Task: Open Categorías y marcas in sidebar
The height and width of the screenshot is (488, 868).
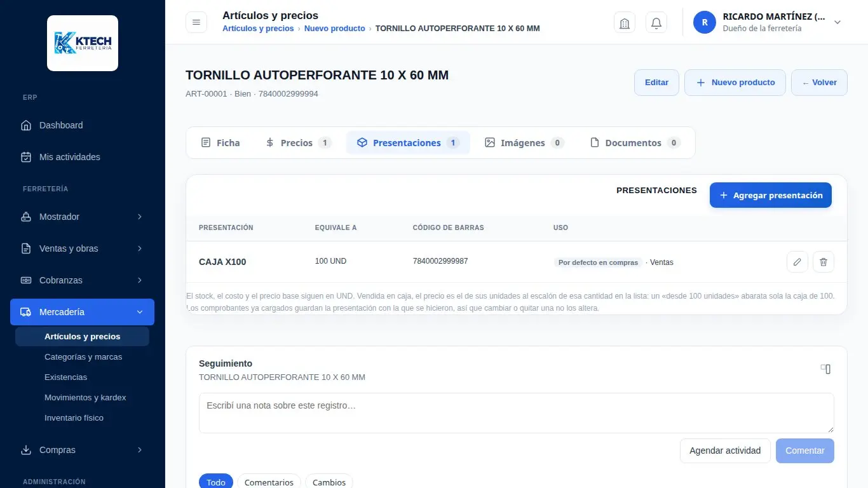Action: [83, 357]
